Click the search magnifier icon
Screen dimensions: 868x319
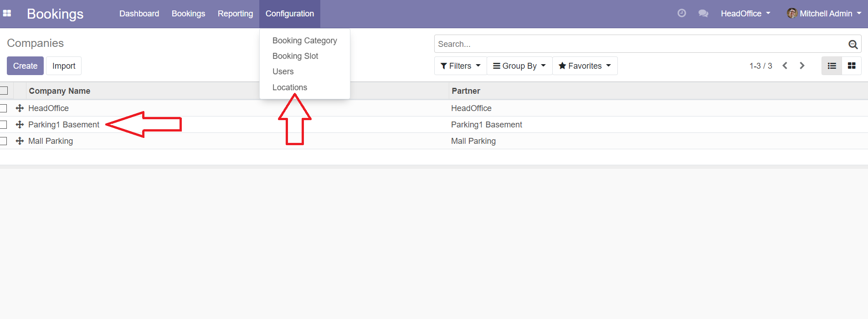pos(853,44)
